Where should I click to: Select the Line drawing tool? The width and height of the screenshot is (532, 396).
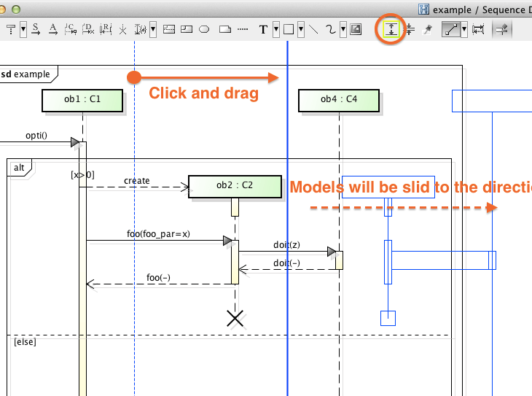point(313,30)
